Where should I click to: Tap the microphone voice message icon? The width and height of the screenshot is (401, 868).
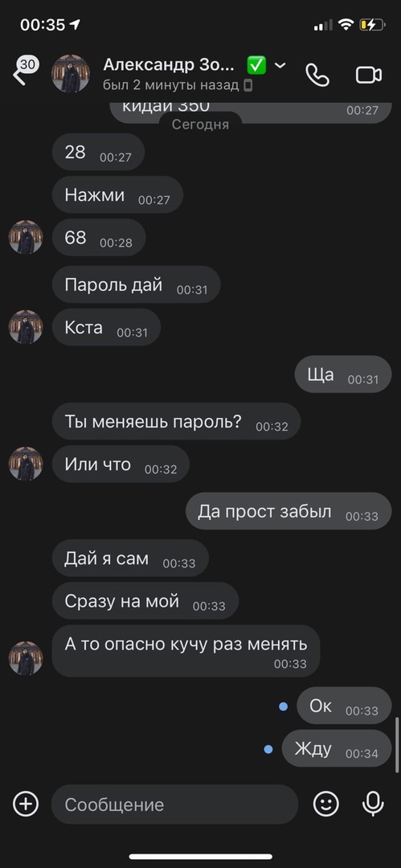[x=373, y=804]
